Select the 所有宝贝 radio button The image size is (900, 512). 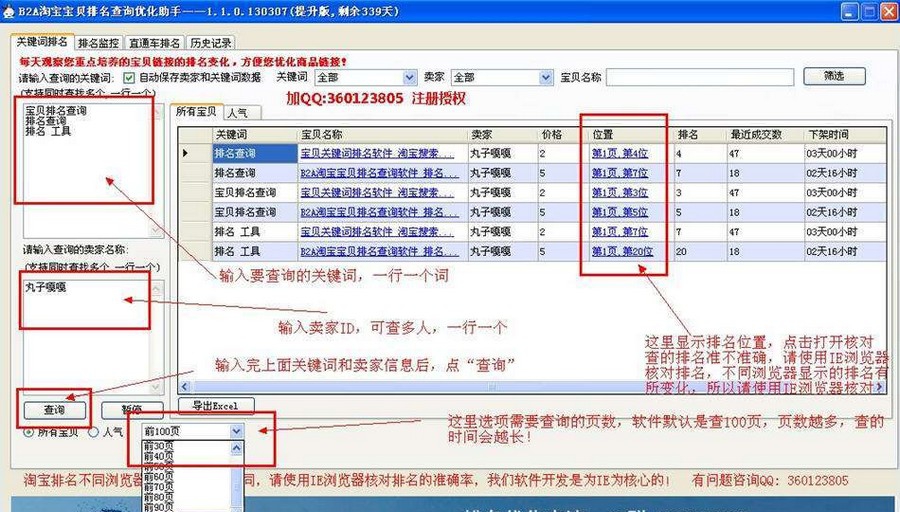[28, 432]
